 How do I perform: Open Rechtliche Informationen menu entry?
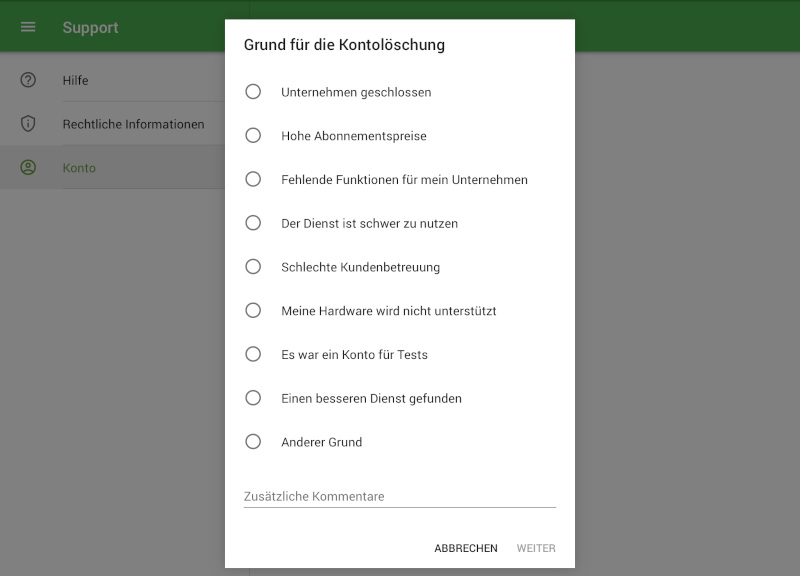click(x=112, y=123)
